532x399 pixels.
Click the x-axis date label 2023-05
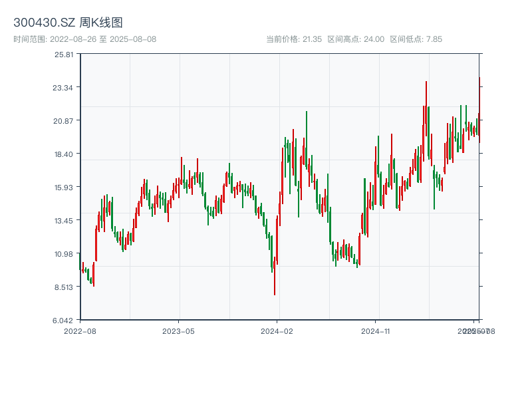[x=178, y=331]
